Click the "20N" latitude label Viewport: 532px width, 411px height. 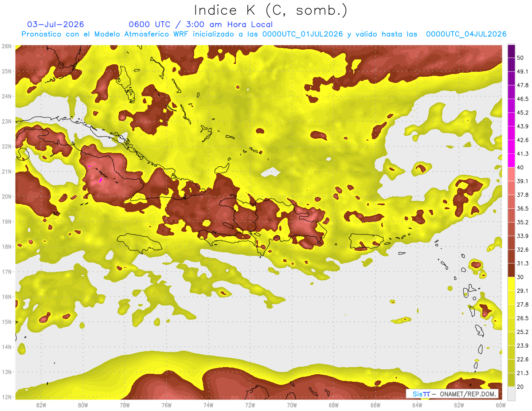pos(6,196)
